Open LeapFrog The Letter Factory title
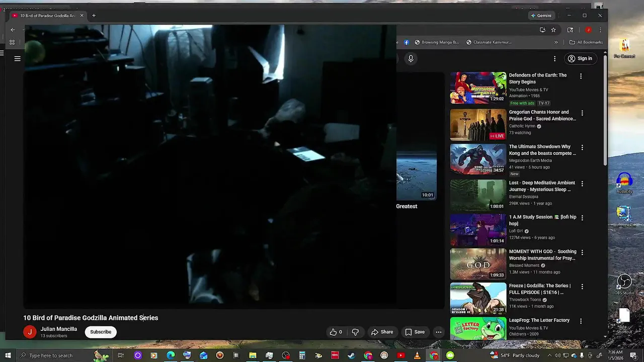 (x=539, y=320)
